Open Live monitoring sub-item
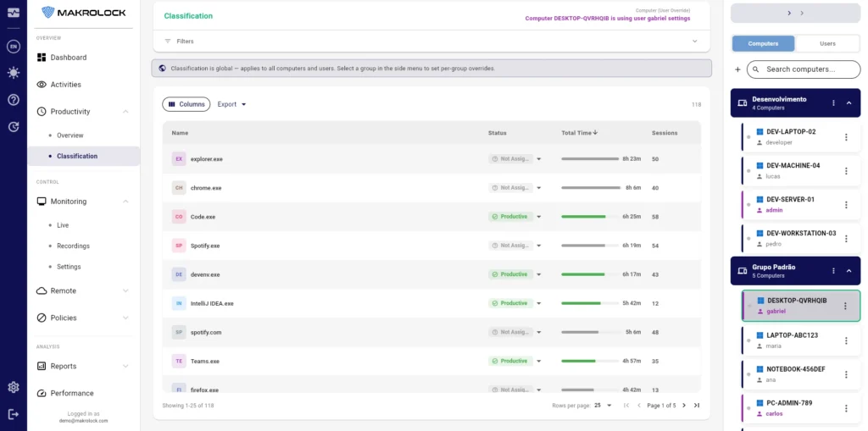Image resolution: width=868 pixels, height=431 pixels. coord(63,225)
